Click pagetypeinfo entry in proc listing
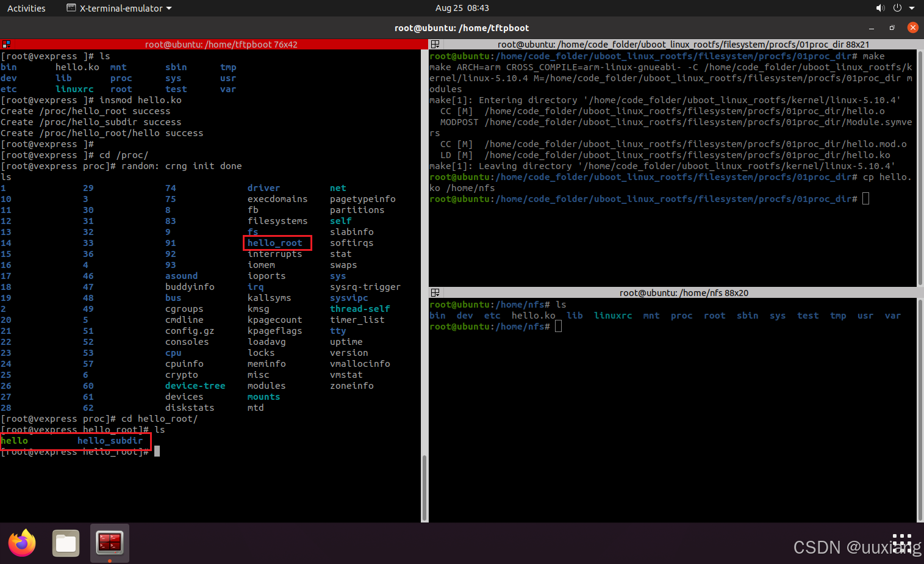 click(x=363, y=199)
